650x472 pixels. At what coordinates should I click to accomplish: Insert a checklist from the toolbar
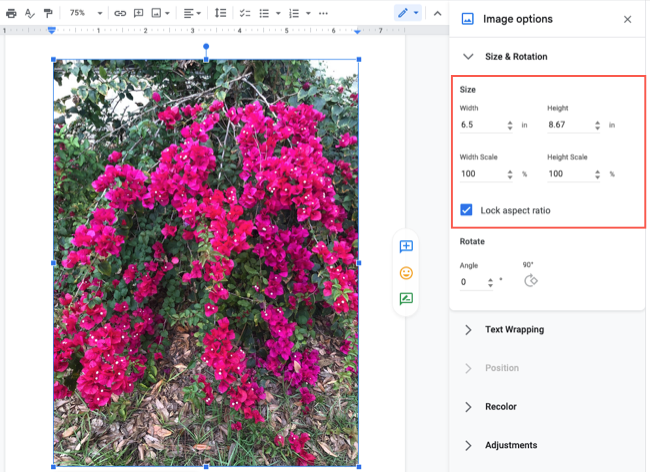pos(245,13)
